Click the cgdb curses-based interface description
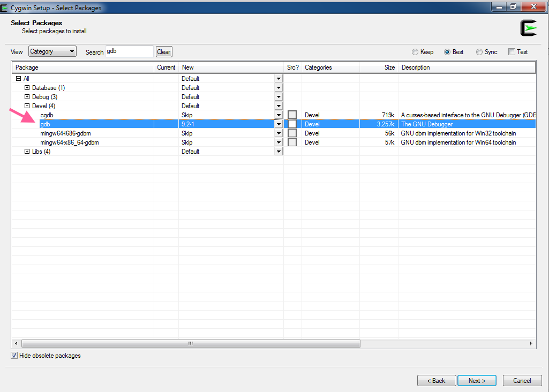Image resolution: width=549 pixels, height=392 pixels. [468, 115]
